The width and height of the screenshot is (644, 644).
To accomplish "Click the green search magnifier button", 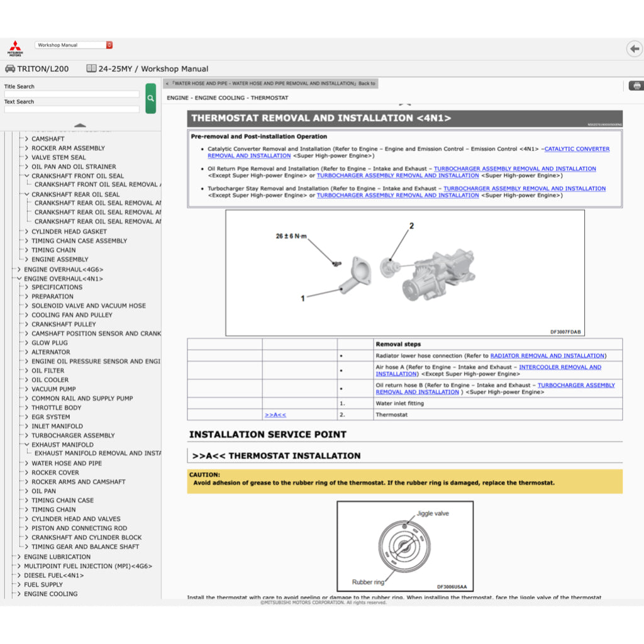I will pyautogui.click(x=150, y=98).
